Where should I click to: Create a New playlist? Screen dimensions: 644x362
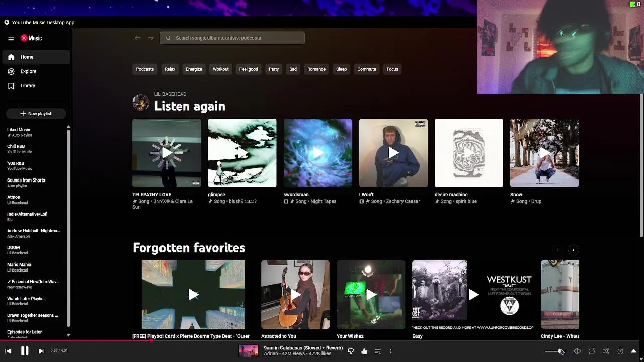click(36, 114)
